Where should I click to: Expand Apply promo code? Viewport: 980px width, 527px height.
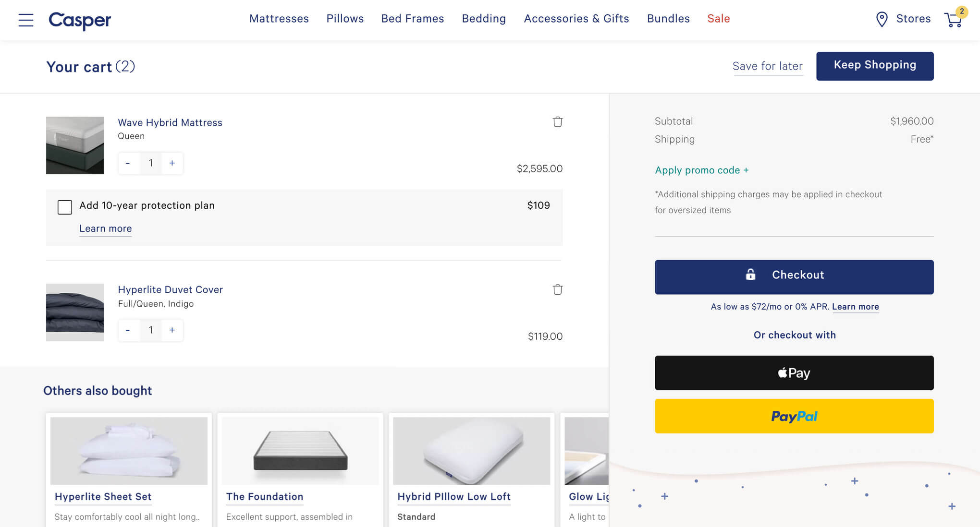point(701,170)
